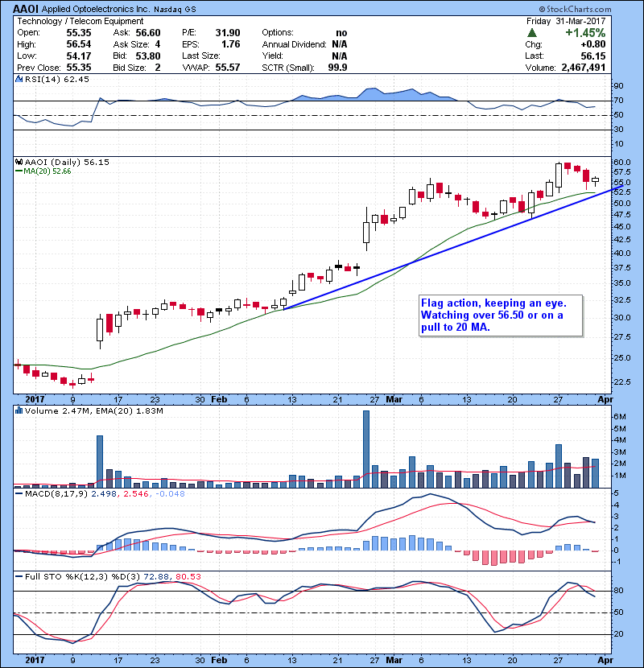Viewport: 644px width, 668px height.
Task: Click the Flag action annotation note box
Action: (501, 315)
